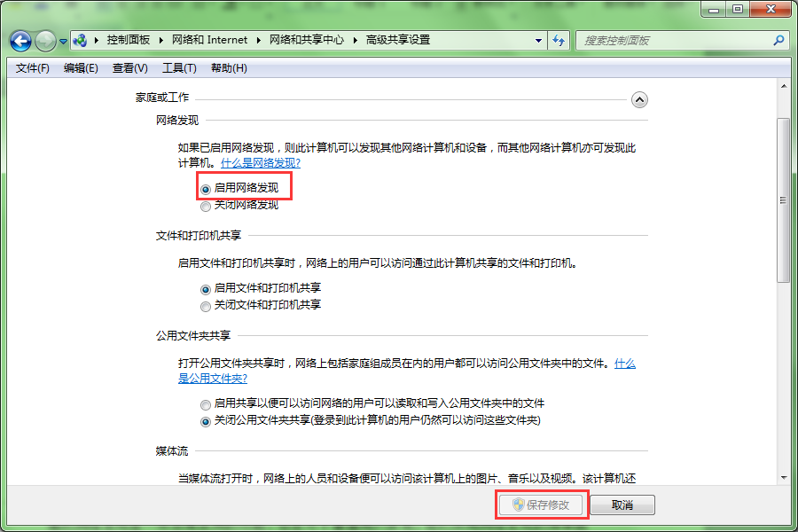The image size is (798, 532).
Task: Go back with the blue Back arrow
Action: click(21, 42)
